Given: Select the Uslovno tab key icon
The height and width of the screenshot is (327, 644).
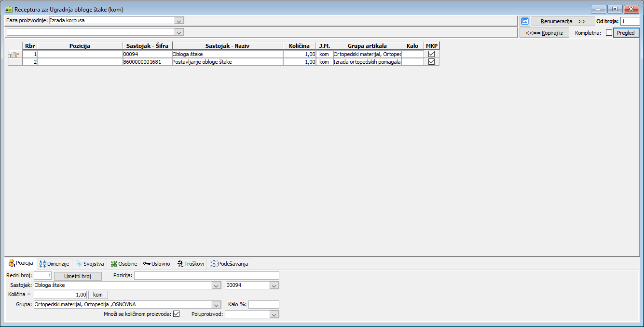Looking at the screenshot, I should click(x=147, y=264).
